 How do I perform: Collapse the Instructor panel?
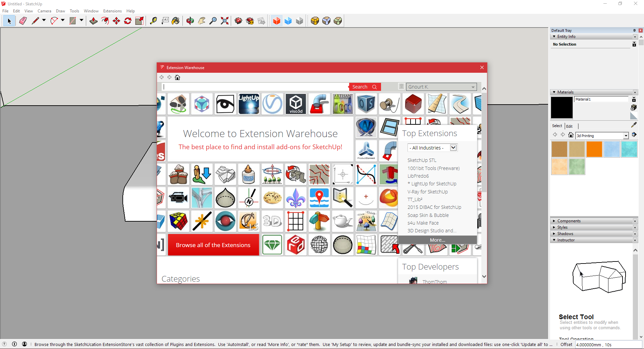[x=554, y=240]
